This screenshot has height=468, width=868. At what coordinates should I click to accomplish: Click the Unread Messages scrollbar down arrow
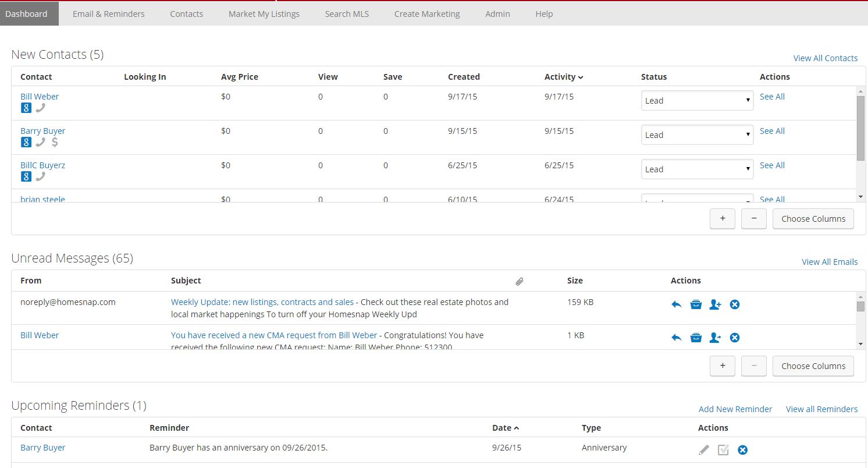[861, 344]
